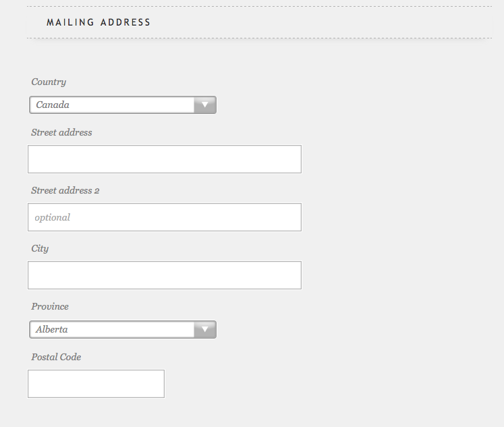
Task: Open the Country selector showing Canada
Action: coord(123,105)
